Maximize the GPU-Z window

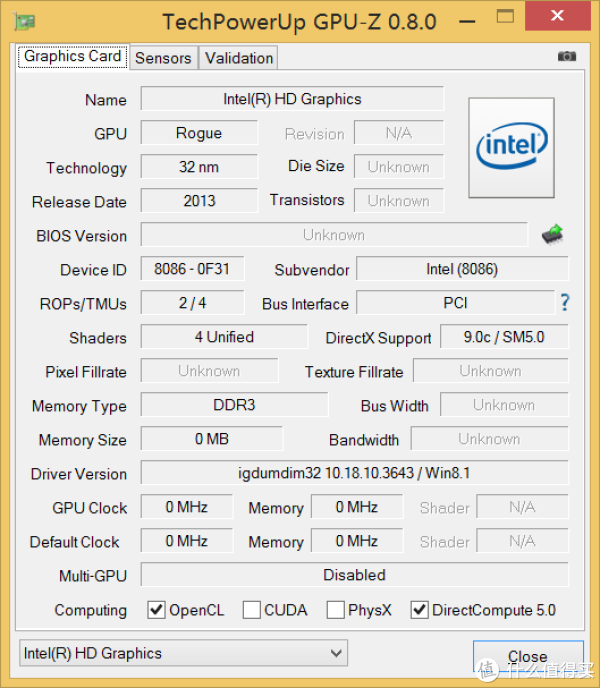click(x=505, y=17)
